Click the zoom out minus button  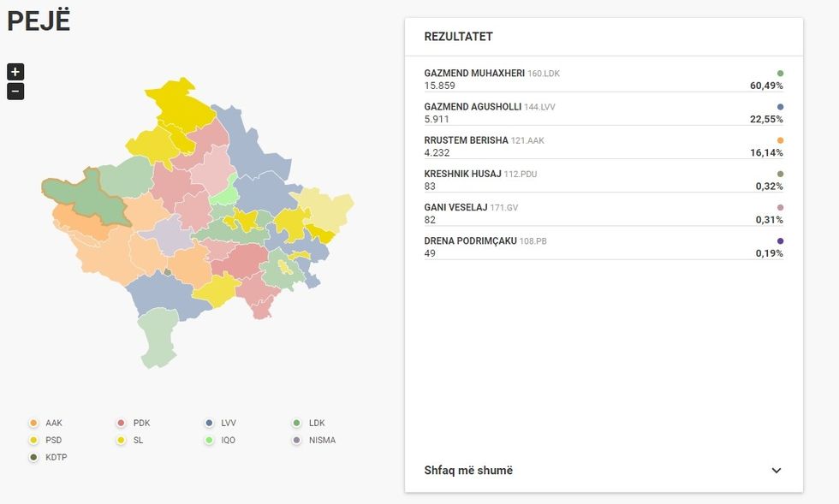click(x=15, y=92)
